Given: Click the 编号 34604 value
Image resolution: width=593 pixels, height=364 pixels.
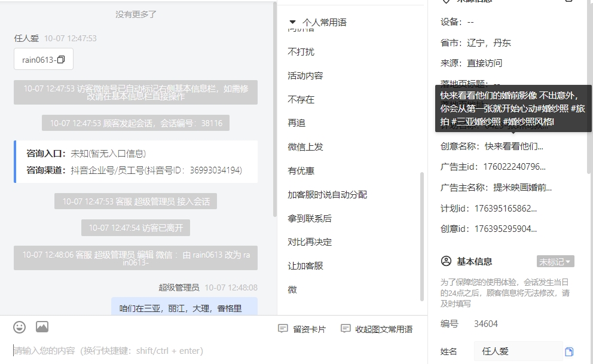Looking at the screenshot, I should coord(486,324).
